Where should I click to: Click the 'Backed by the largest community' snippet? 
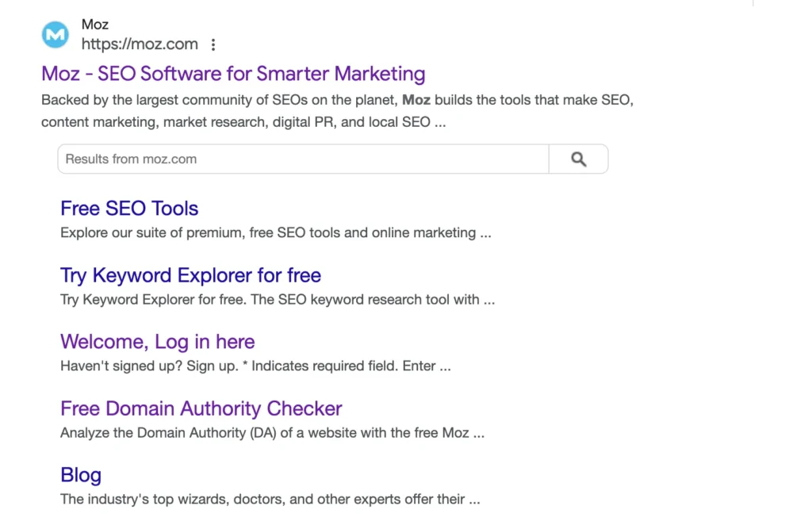click(x=220, y=101)
